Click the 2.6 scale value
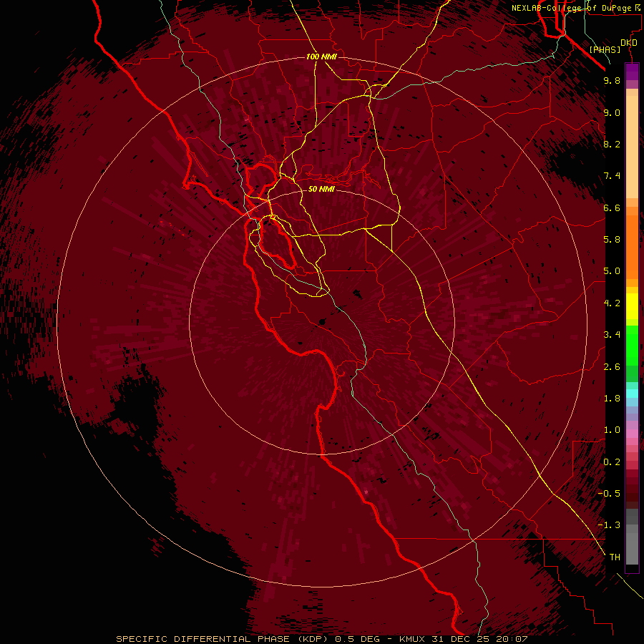644x644 pixels. click(x=612, y=367)
